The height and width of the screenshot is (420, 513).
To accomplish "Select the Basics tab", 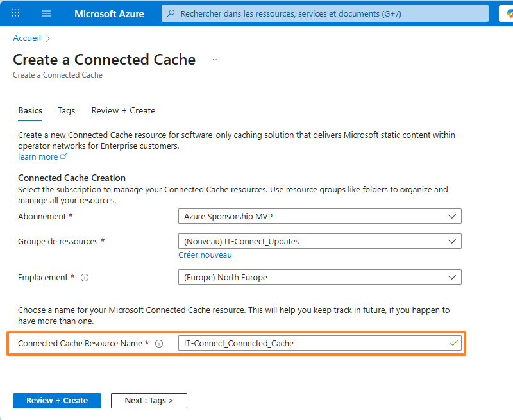I will [30, 110].
